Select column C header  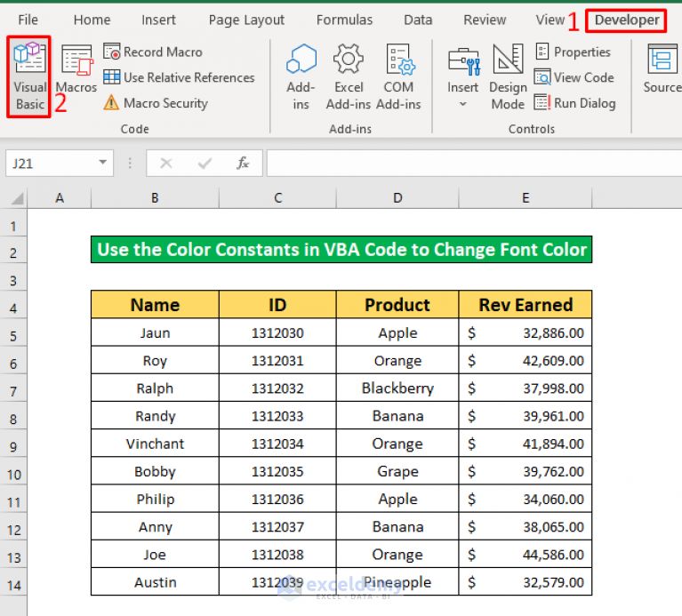click(278, 198)
